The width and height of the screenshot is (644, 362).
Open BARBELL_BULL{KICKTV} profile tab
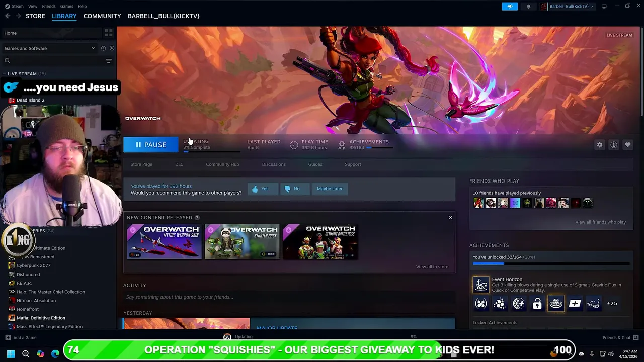coord(164,16)
